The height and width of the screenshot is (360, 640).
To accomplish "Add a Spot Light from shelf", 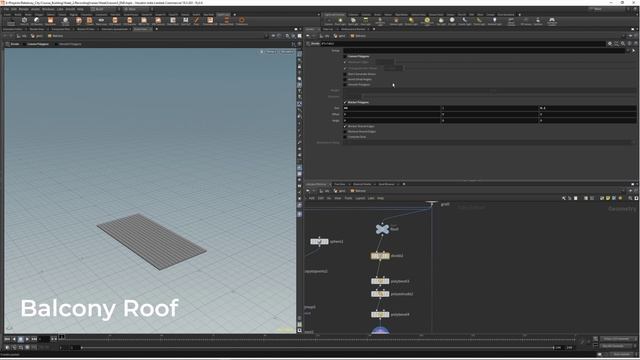I will [353, 21].
